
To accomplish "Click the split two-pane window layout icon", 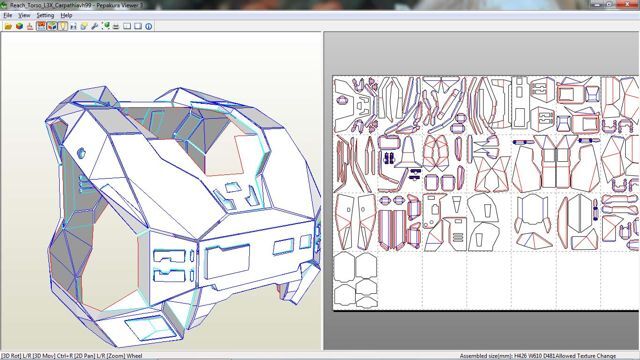I will pos(127,26).
